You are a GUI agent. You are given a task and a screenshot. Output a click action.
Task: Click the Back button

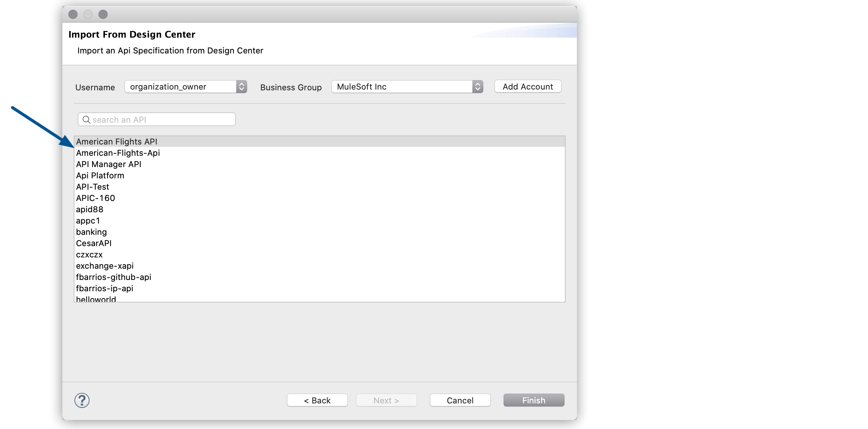317,400
